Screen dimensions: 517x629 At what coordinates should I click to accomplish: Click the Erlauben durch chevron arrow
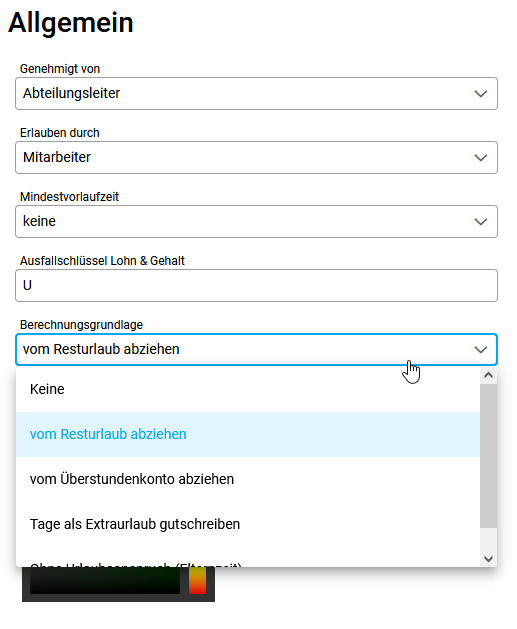pos(481,158)
